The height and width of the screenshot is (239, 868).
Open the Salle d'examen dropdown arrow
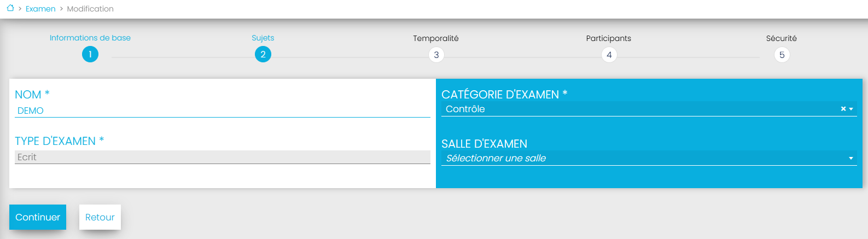point(851,159)
